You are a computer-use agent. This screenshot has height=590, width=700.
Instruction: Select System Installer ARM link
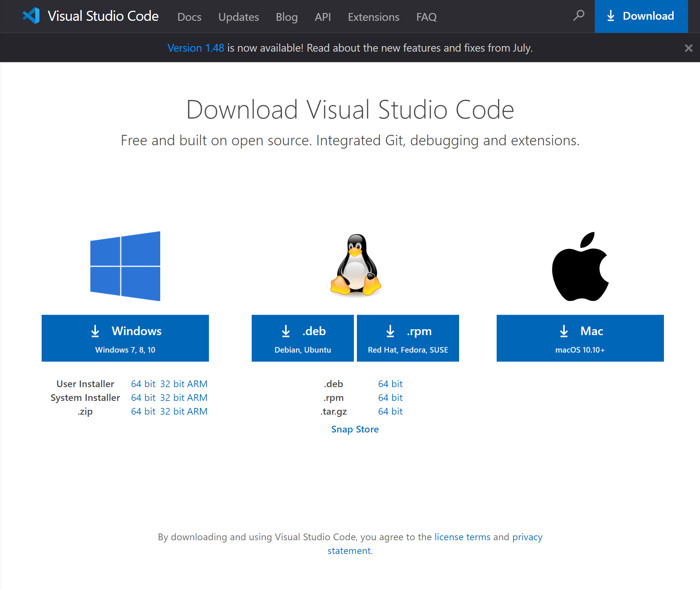[197, 398]
